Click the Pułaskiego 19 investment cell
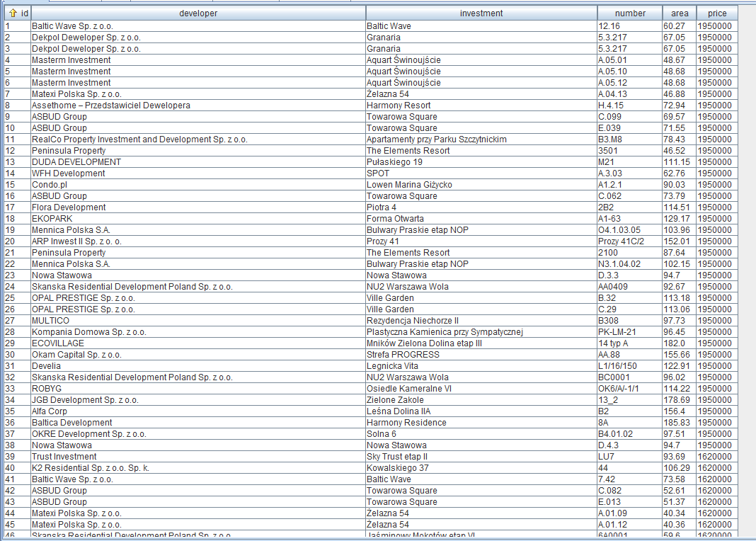The width and height of the screenshot is (756, 541). [394, 162]
